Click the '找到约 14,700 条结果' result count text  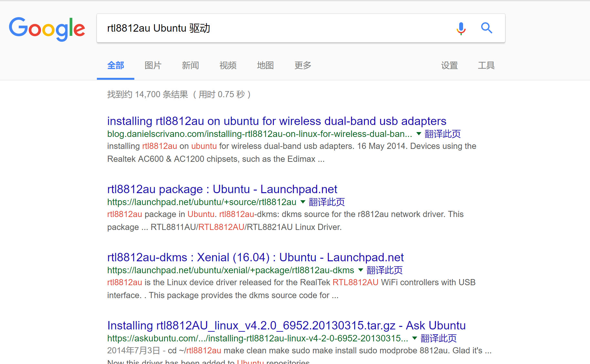(x=148, y=94)
